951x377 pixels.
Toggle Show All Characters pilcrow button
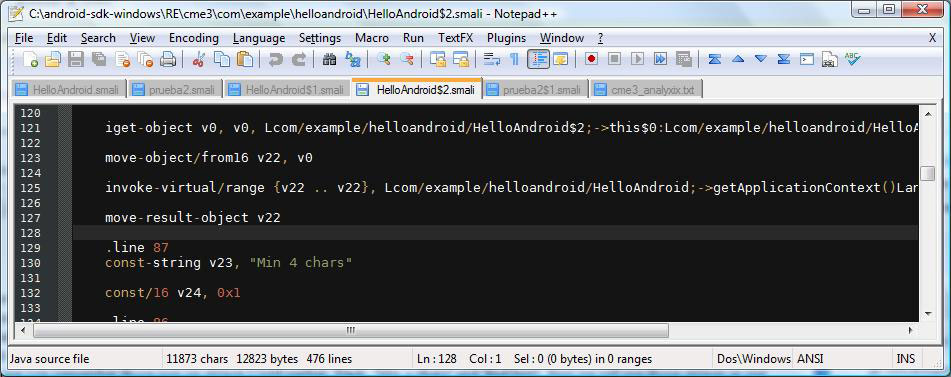[514, 59]
